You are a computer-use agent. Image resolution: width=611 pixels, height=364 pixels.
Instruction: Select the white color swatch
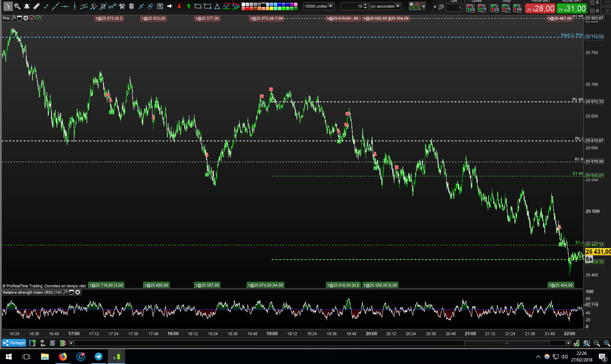tap(243, 4)
